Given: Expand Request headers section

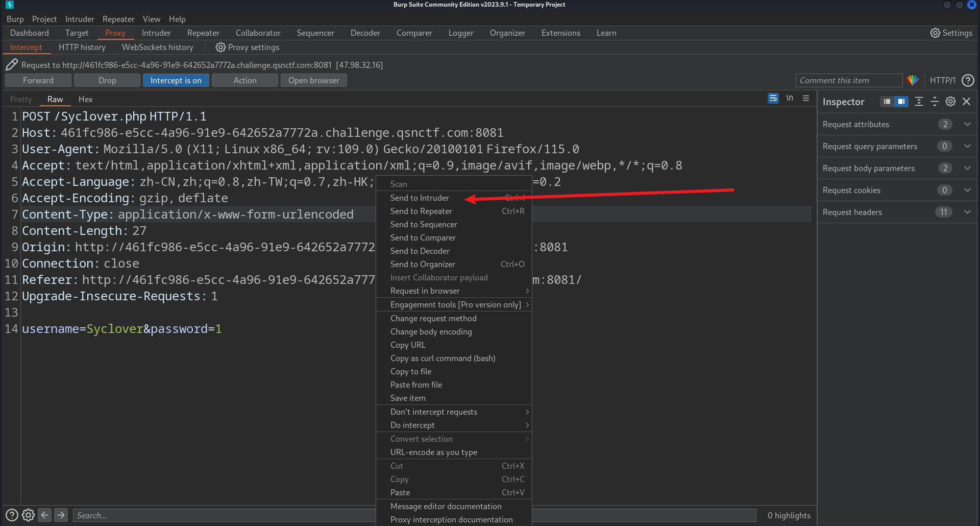Looking at the screenshot, I should (967, 212).
